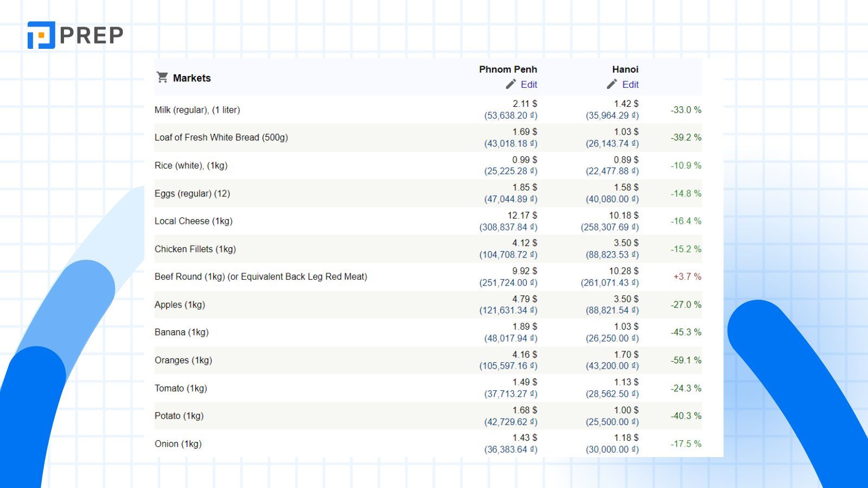Click the (30,000.00 ₫) onion dong value

[x=612, y=450]
